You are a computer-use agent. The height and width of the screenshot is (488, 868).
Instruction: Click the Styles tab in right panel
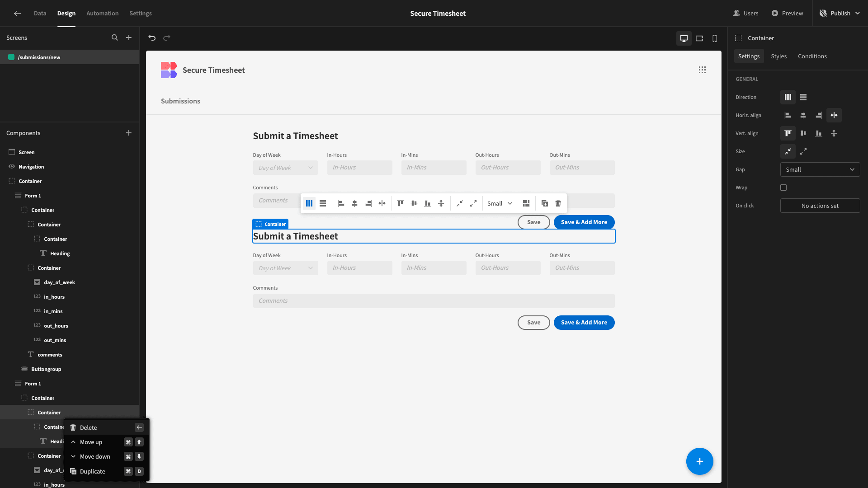coord(778,56)
